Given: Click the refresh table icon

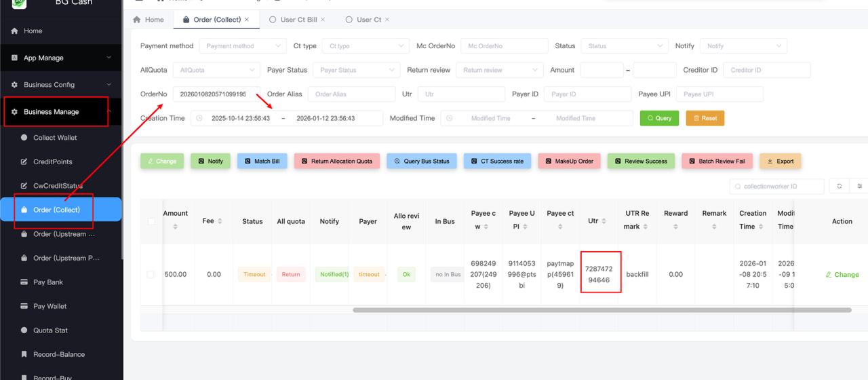Looking at the screenshot, I should [x=840, y=186].
